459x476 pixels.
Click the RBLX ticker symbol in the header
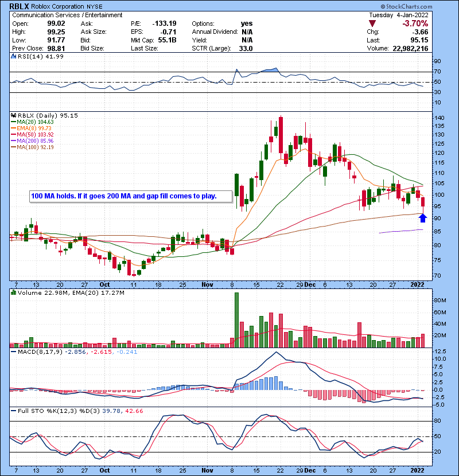[x=19, y=6]
